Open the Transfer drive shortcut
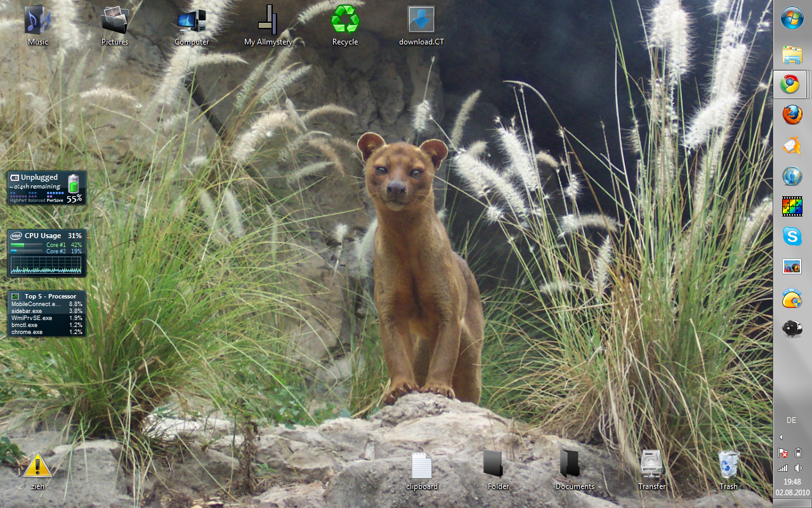 click(652, 471)
